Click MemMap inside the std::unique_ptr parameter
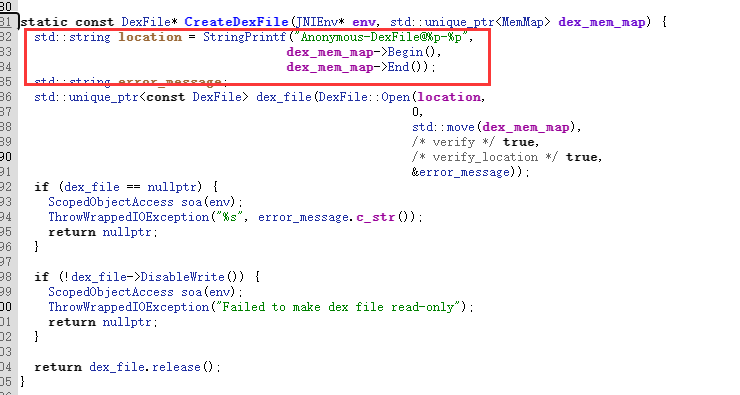 coord(522,22)
